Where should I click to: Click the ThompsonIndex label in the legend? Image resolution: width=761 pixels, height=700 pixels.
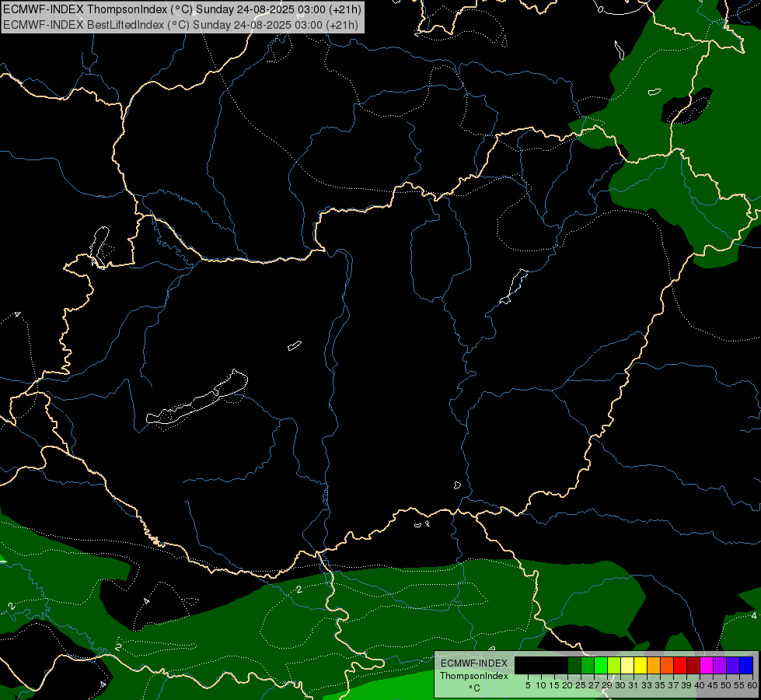474,676
